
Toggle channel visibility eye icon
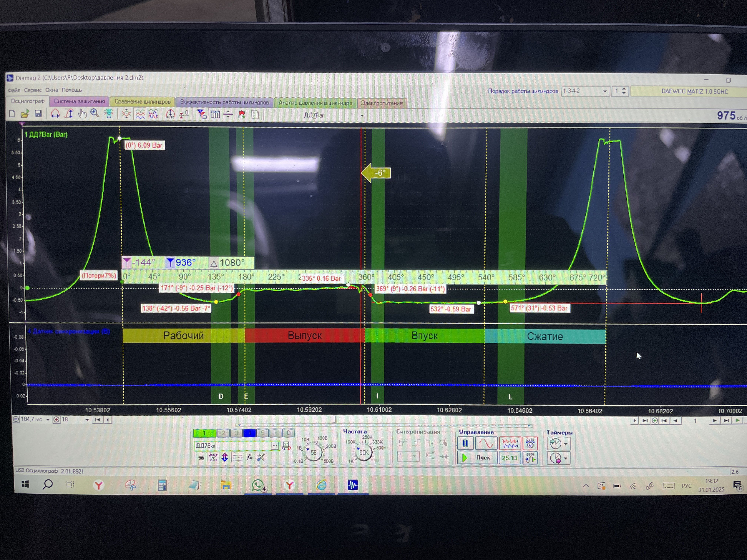(201, 458)
